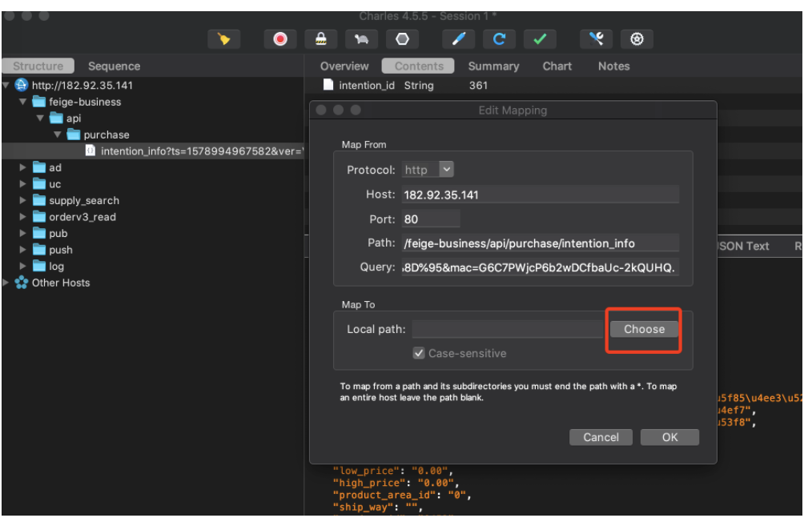Viewport: 812px width, 530px height.
Task: Click the purchase folder icon
Action: [74, 135]
